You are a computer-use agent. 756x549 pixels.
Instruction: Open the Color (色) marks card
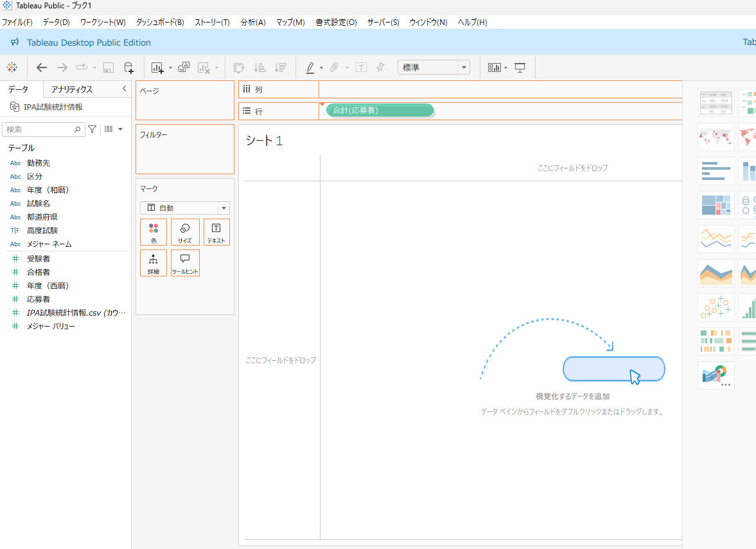click(154, 233)
